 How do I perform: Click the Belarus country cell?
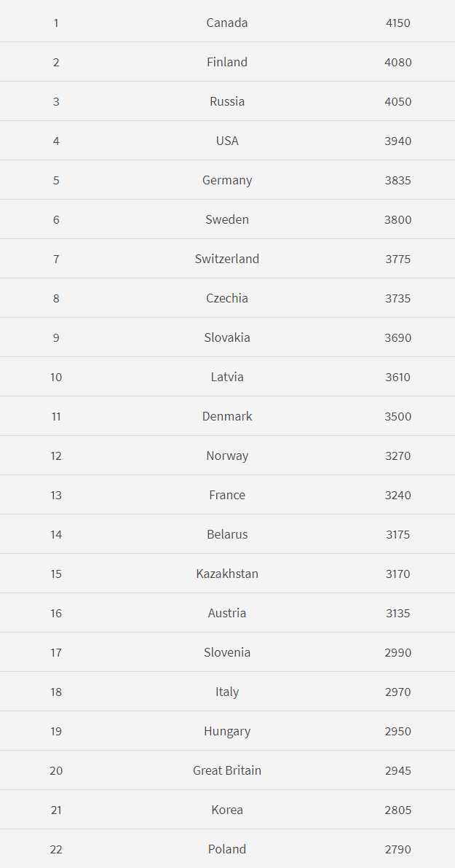(226, 533)
